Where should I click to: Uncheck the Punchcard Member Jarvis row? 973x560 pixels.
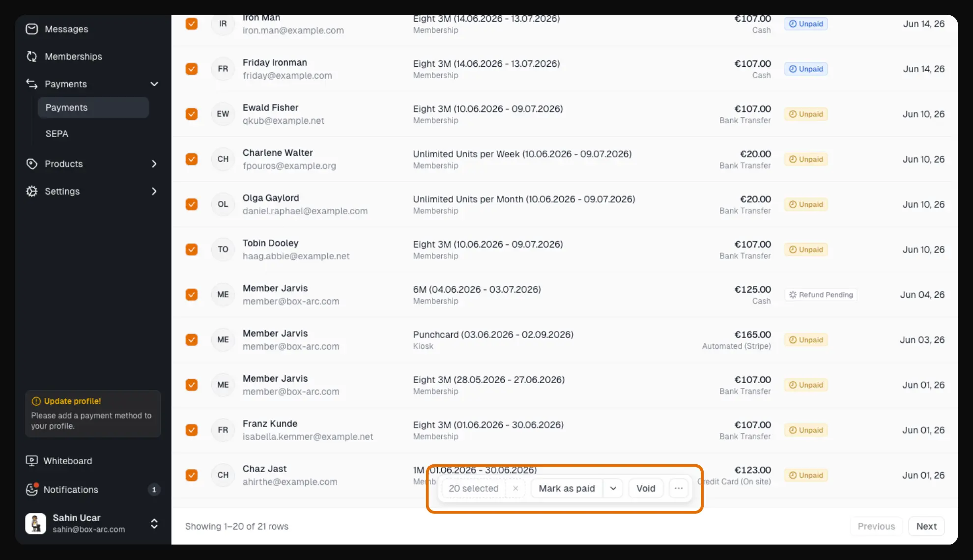click(192, 340)
